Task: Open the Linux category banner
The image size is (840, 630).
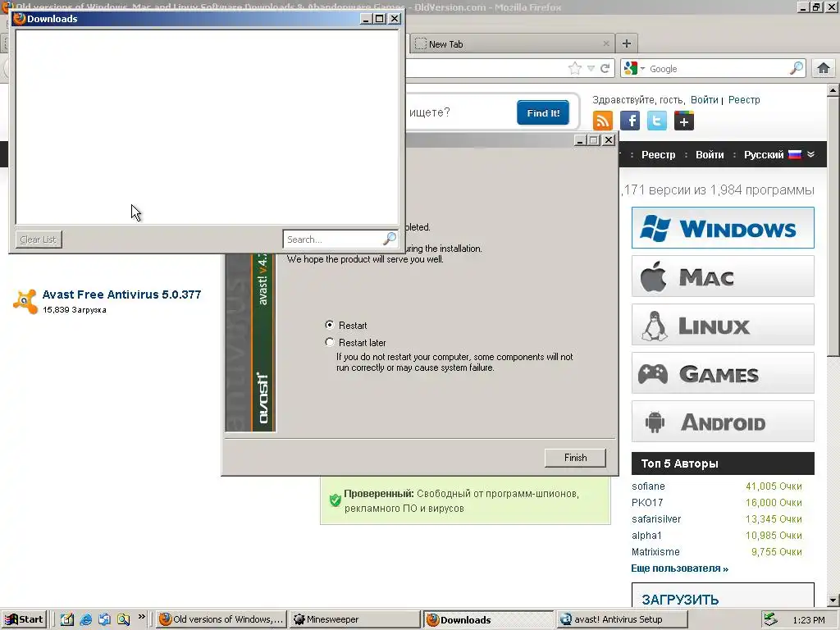Action: point(723,325)
